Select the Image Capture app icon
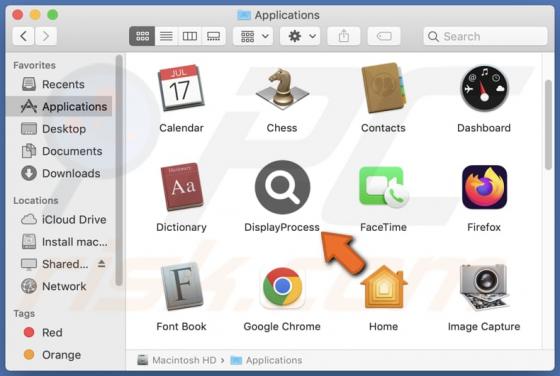Viewport: 560px width, 376px height. [x=484, y=287]
